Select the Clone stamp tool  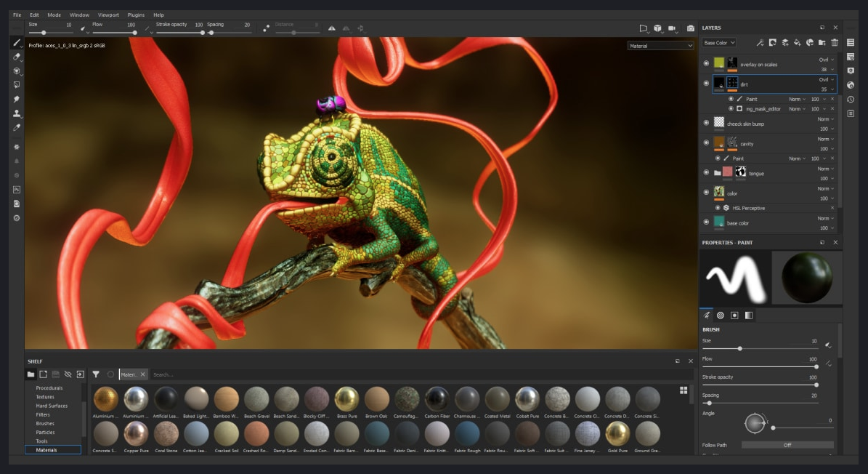coord(17,113)
